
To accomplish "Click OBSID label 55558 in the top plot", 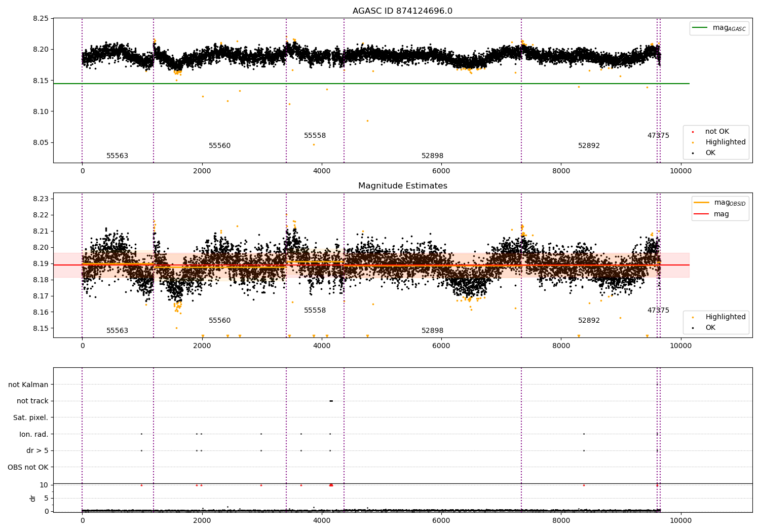I will point(315,136).
